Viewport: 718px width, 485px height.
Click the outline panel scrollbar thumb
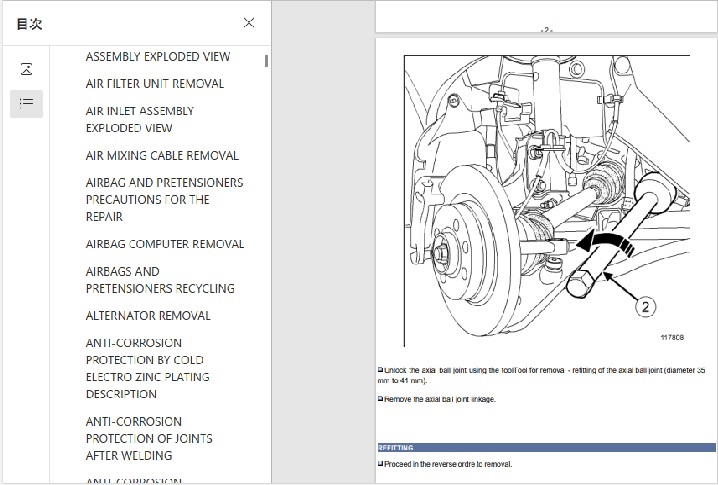coord(266,61)
